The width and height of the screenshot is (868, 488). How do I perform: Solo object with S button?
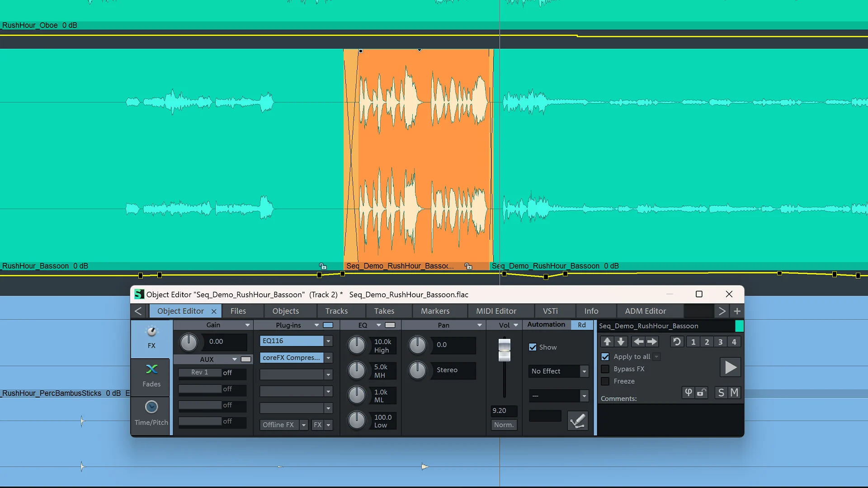point(721,393)
